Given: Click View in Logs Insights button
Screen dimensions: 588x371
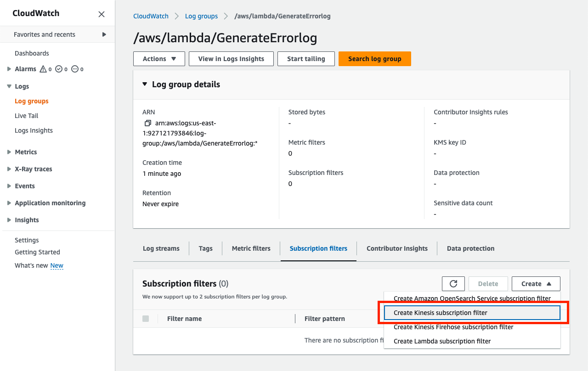Looking at the screenshot, I should click(x=231, y=59).
